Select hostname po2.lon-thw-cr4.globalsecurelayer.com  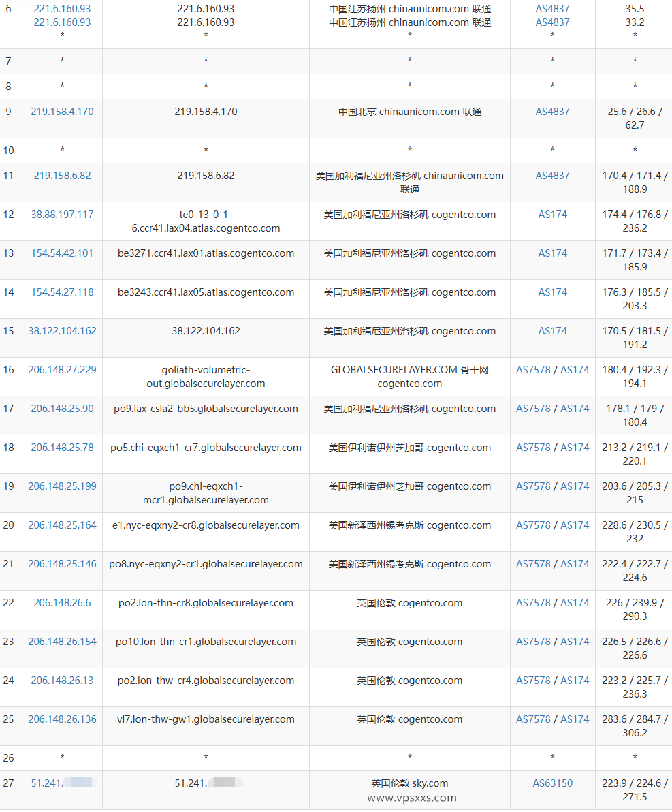click(206, 681)
